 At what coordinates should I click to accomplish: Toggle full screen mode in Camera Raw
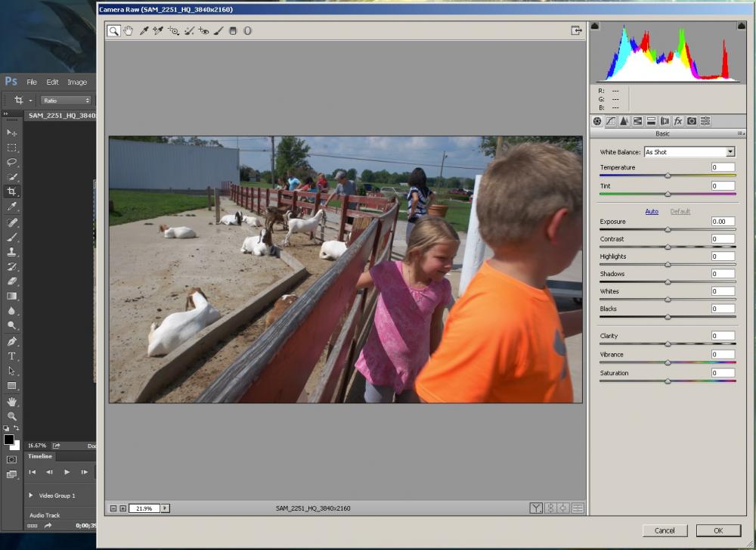coord(576,31)
